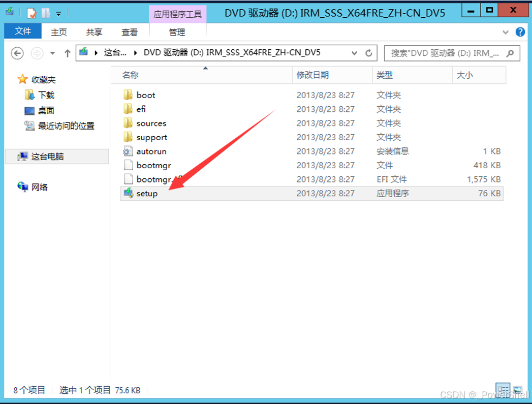The height and width of the screenshot is (404, 532).
Task: Click the window system icon in title bar
Action: 10,12
